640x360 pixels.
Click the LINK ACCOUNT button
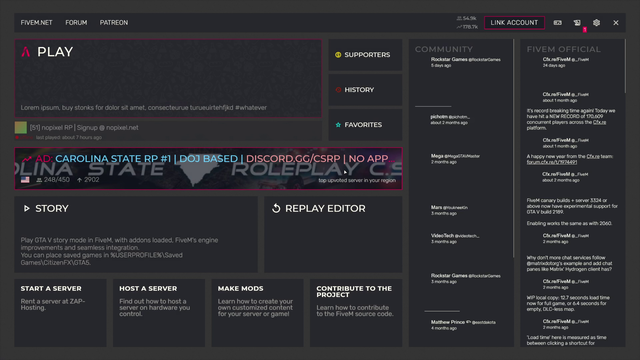514,22
